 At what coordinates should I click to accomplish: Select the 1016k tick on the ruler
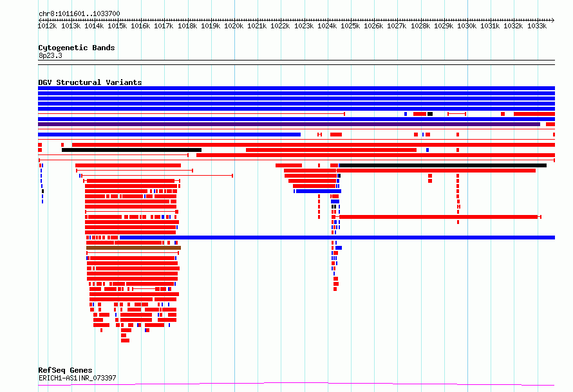[140, 26]
